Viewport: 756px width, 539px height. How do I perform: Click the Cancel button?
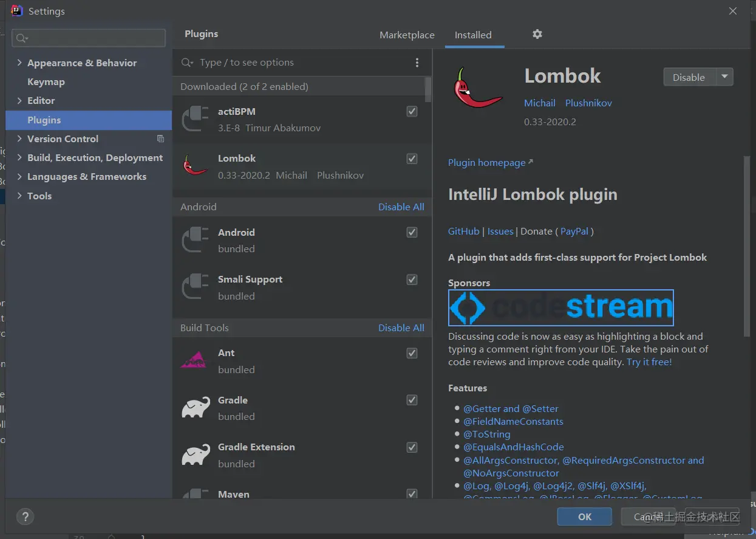[x=649, y=517]
